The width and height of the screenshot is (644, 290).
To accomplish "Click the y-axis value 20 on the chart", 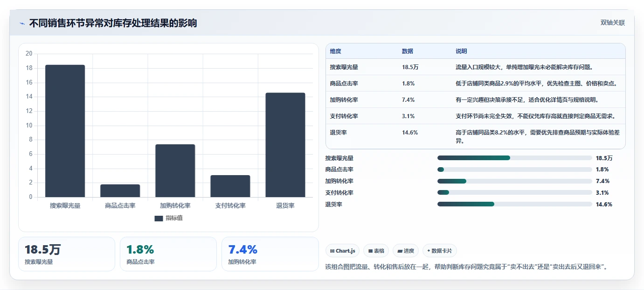I will tap(29, 54).
